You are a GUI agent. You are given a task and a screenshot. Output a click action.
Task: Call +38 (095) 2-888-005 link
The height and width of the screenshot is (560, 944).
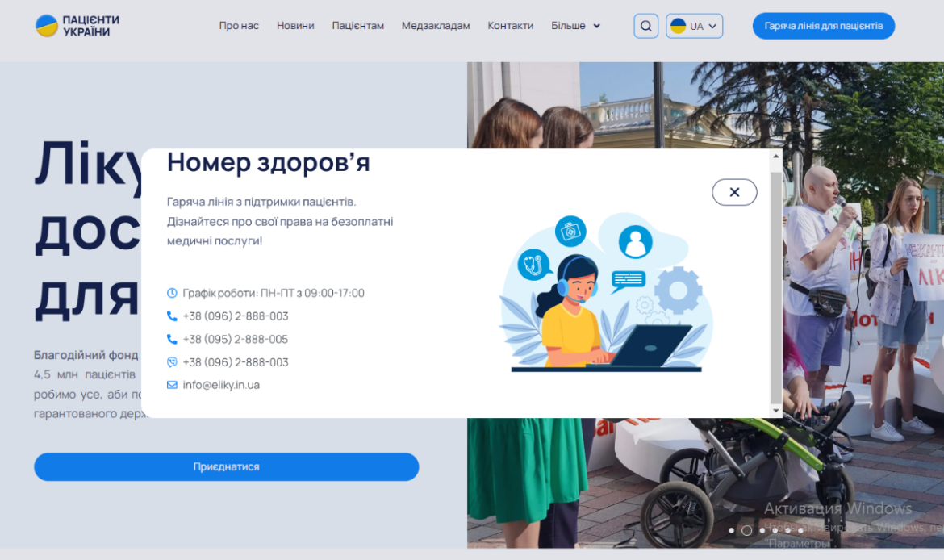pos(236,339)
